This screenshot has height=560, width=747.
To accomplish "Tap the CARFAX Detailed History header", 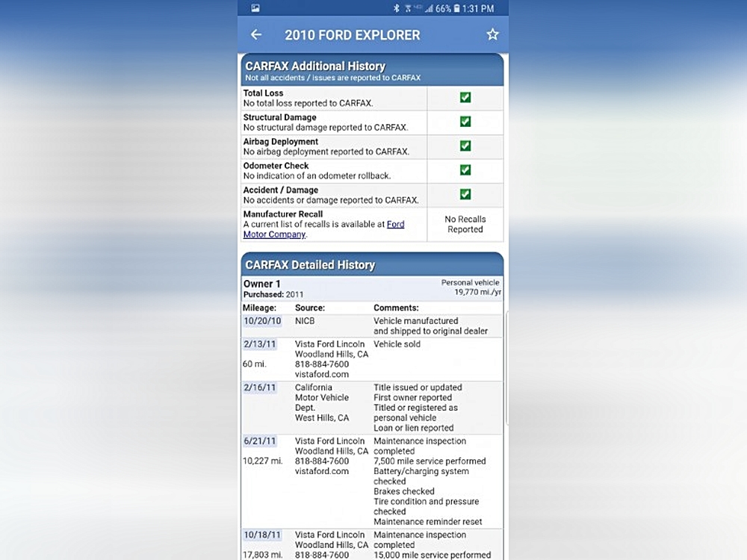I will click(372, 264).
